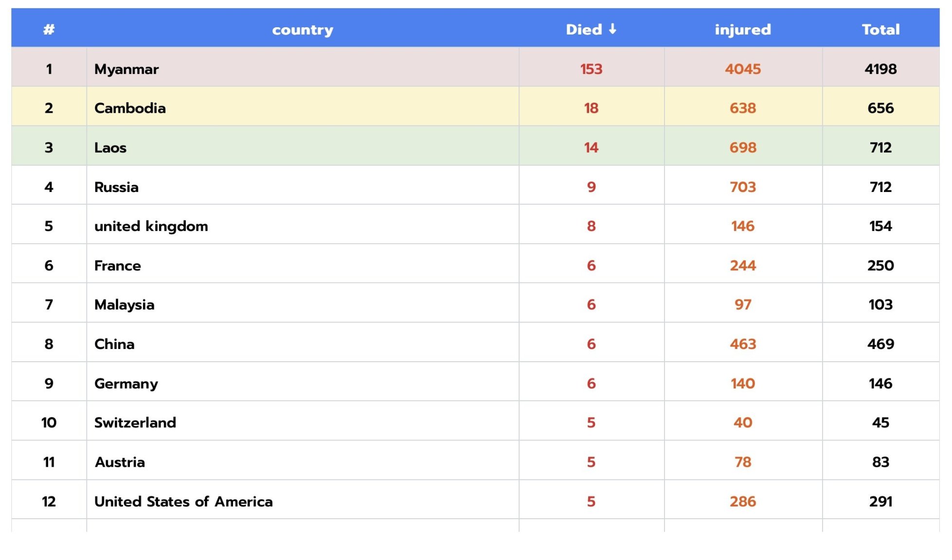Click Myanmar's total value 4198

880,69
